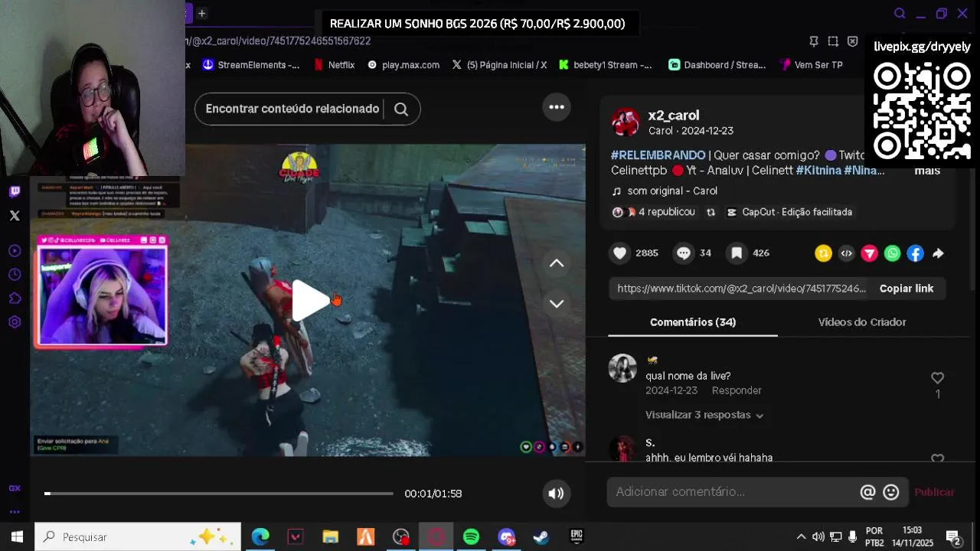Viewport: 980px width, 551px height.
Task: Open Epic Games launcher from taskbar
Action: pyautogui.click(x=577, y=537)
